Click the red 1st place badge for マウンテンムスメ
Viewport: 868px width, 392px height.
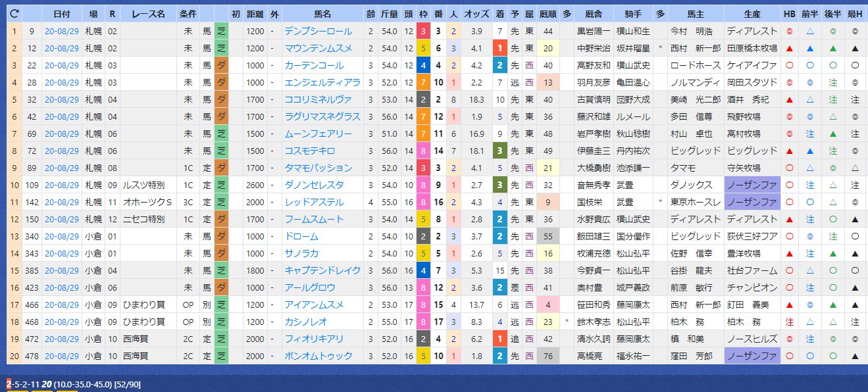(500, 48)
